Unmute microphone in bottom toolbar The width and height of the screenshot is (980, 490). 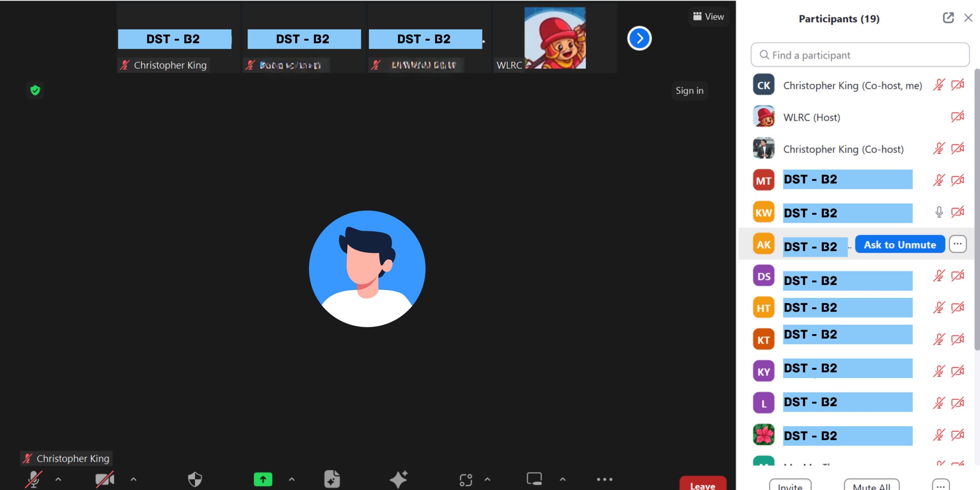click(x=34, y=479)
